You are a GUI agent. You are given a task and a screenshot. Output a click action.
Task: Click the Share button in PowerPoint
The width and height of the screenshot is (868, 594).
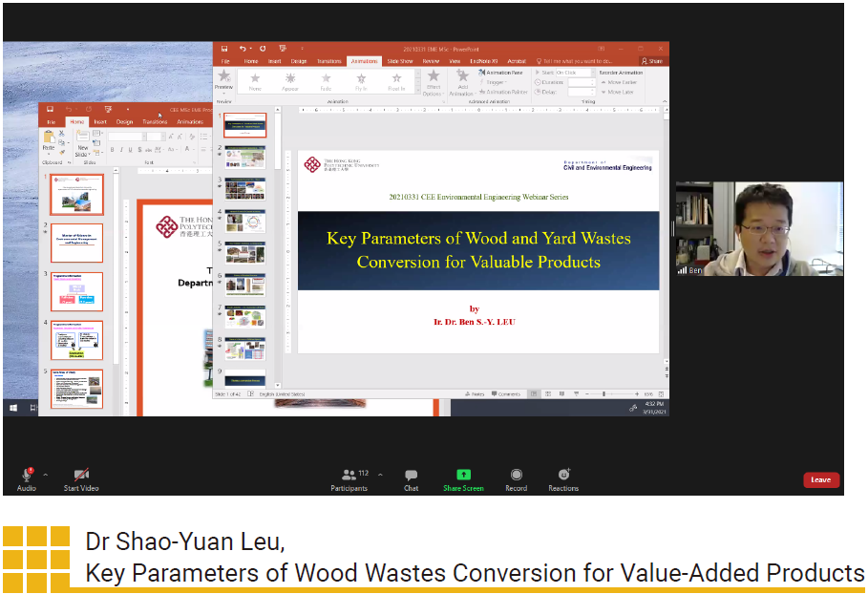[x=654, y=61]
